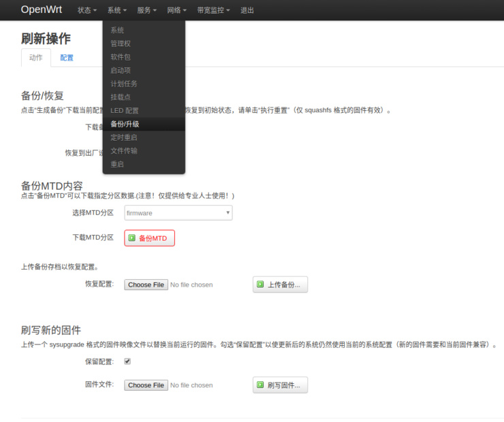Image resolution: width=504 pixels, height=422 pixels.
Task: Click the 上传备份存档以恢复配置 text
Action: point(59,267)
